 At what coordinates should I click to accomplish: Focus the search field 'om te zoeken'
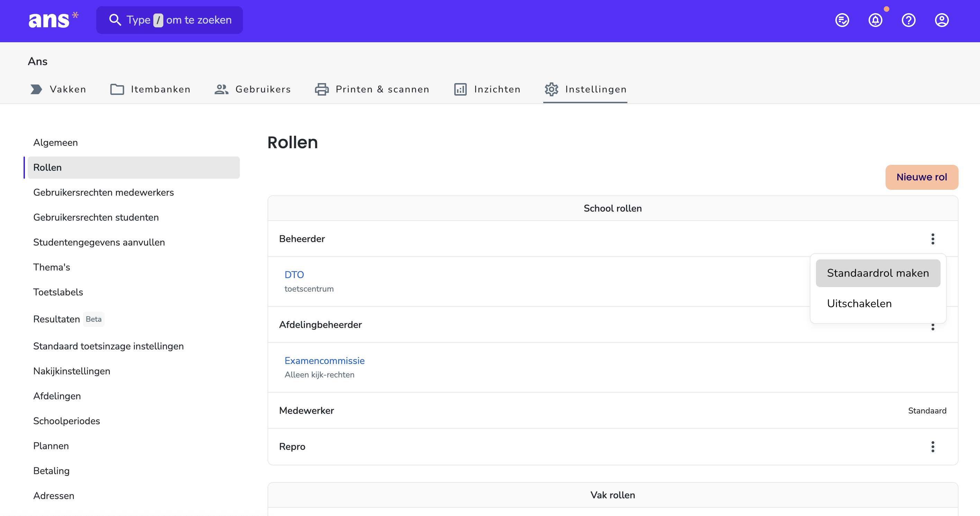(169, 20)
